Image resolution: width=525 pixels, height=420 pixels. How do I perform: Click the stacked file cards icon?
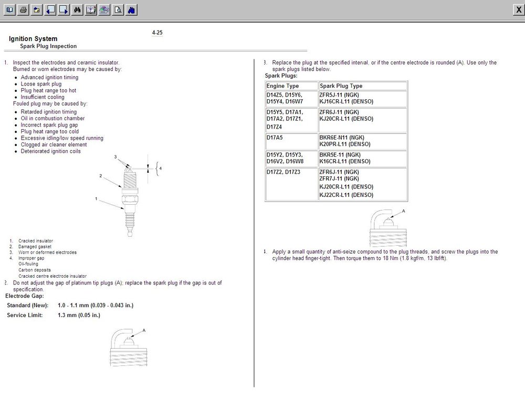104,10
